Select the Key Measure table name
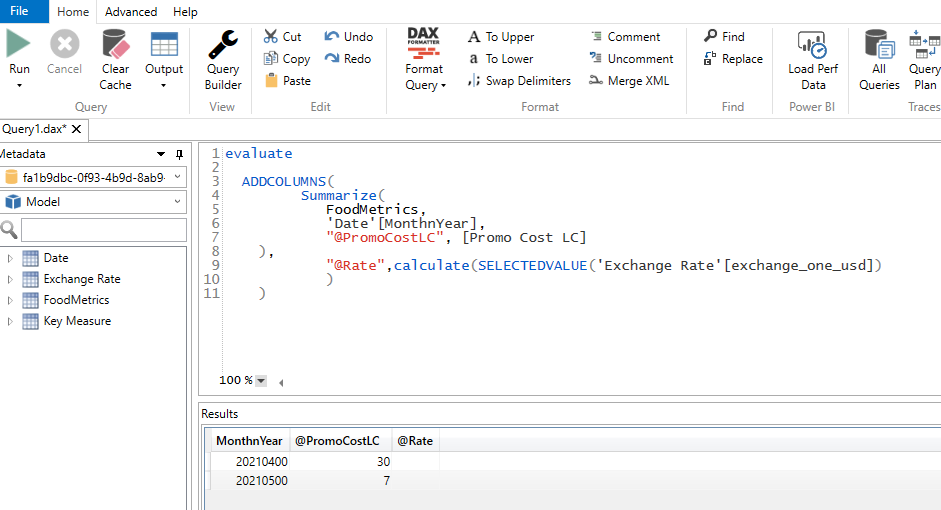Viewport: 941px width, 510px height. click(x=77, y=321)
